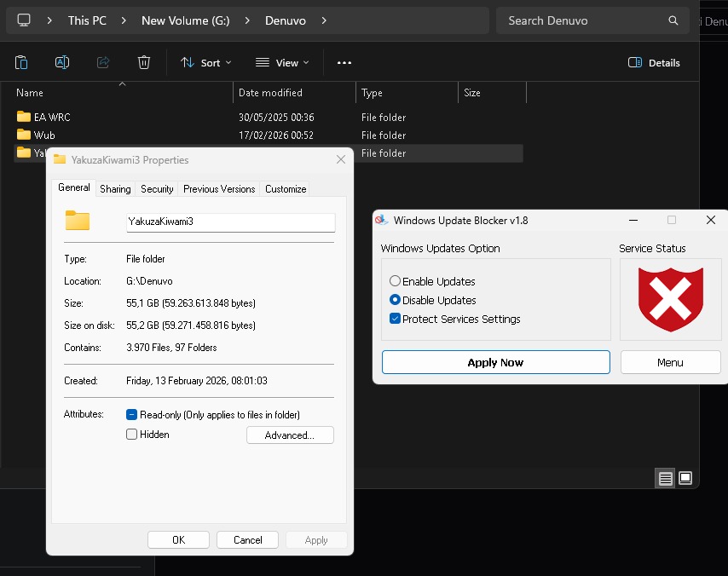Click the red shield Service Status icon
The height and width of the screenshot is (576, 728).
670,299
